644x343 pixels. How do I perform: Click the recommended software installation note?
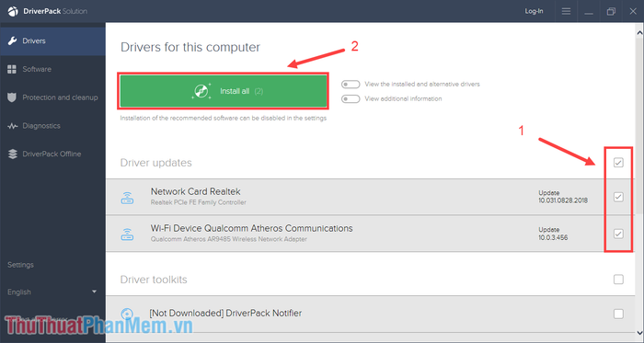[x=224, y=118]
